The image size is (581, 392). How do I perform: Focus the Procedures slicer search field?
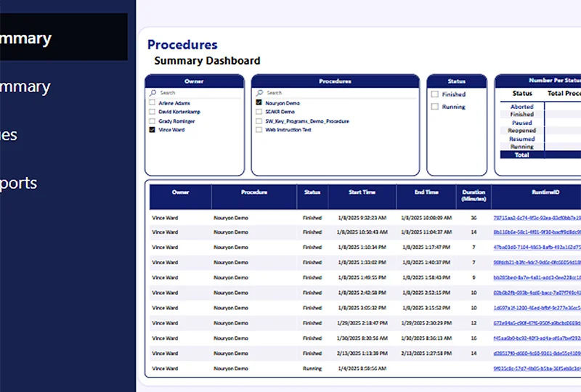336,93
